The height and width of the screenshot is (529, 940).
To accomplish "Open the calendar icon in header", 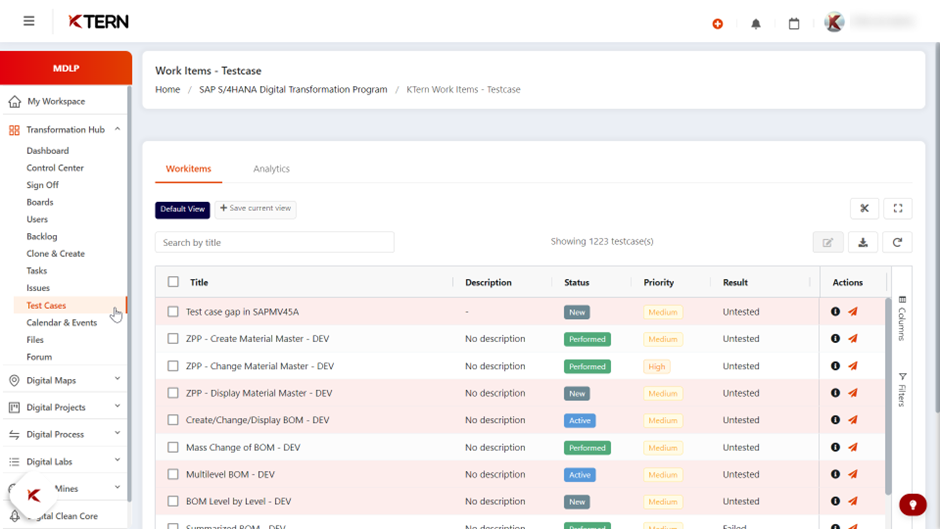I will pos(794,24).
